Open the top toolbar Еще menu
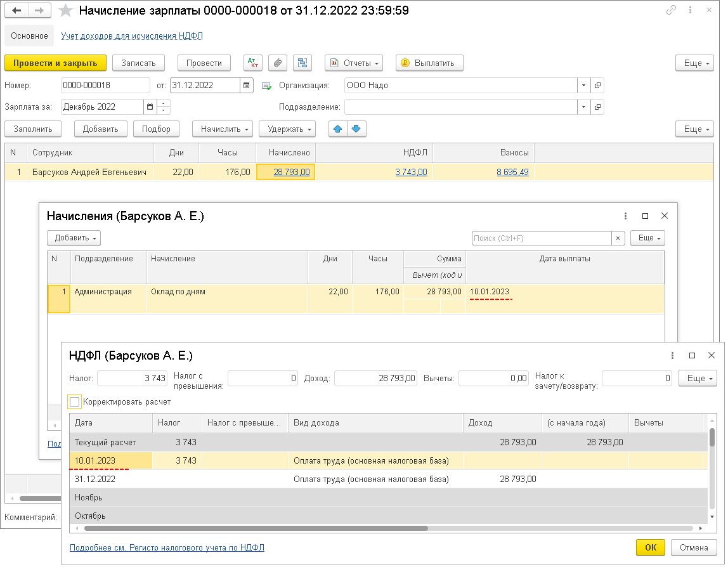The height and width of the screenshot is (567, 728). point(694,63)
